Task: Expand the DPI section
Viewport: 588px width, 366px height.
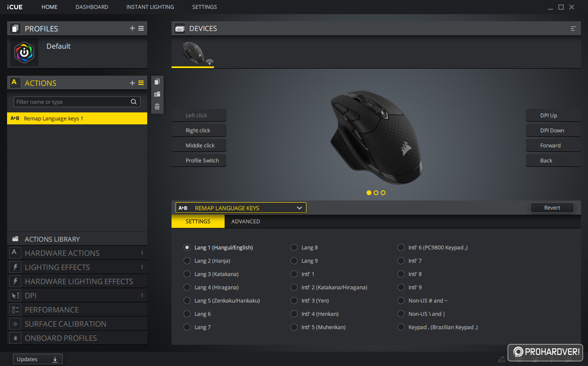Action: 77,296
